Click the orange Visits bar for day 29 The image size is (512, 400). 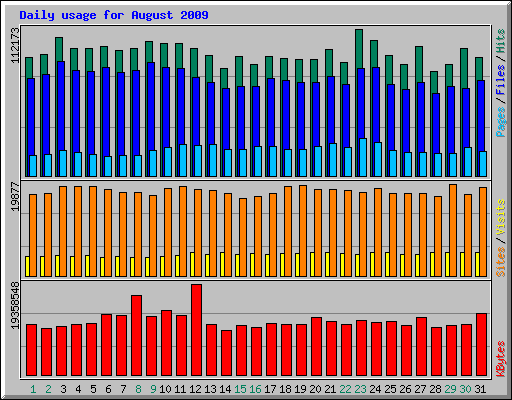click(x=453, y=230)
